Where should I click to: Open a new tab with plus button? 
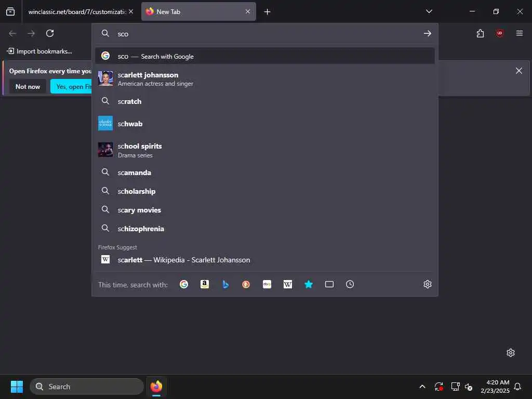(x=268, y=12)
